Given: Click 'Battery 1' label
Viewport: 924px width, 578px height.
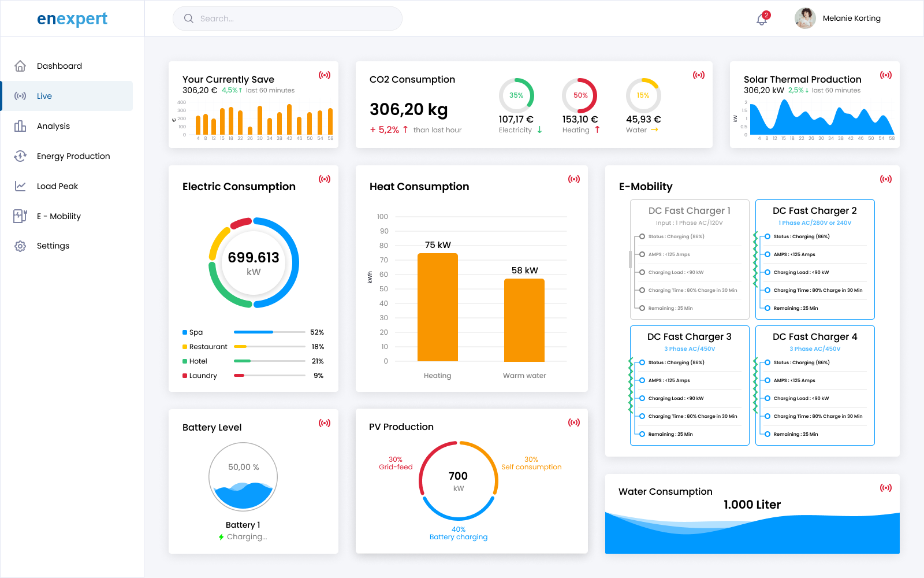Looking at the screenshot, I should pyautogui.click(x=243, y=525).
